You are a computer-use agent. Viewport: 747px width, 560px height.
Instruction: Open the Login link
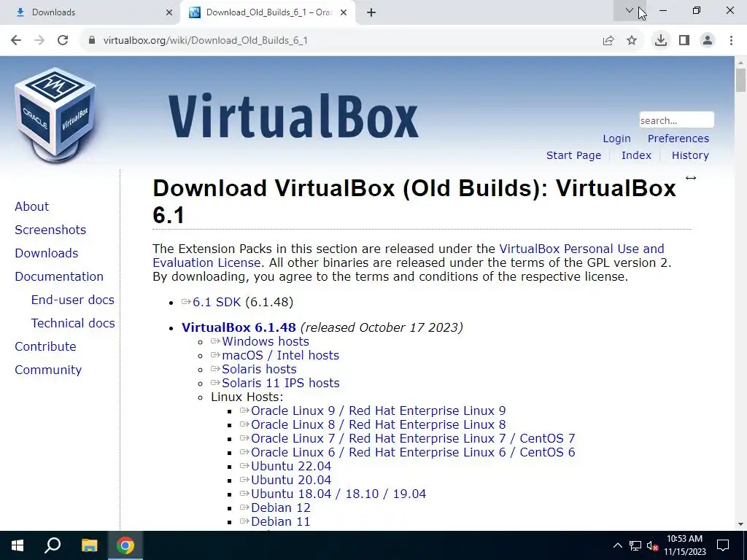616,139
